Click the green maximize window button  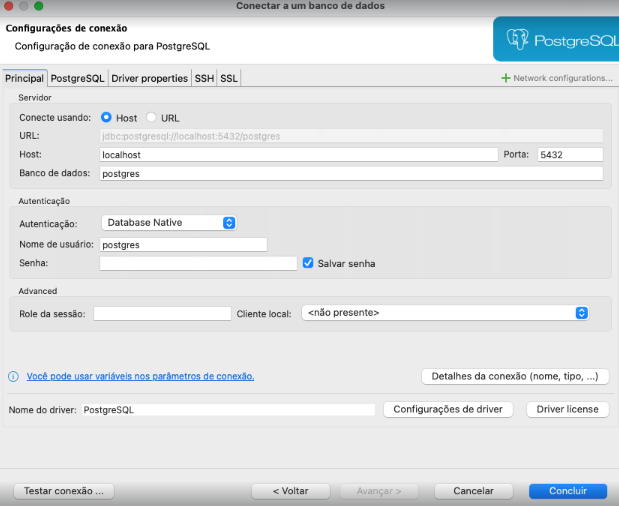pos(38,6)
